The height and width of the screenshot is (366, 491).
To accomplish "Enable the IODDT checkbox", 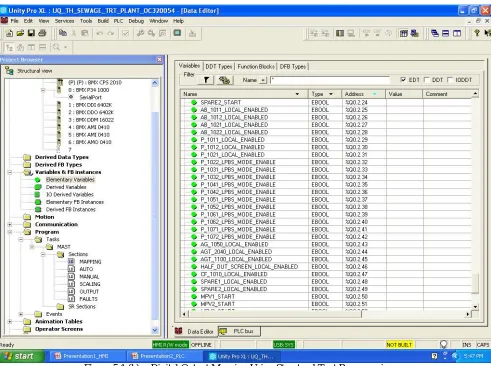I will click(450, 80).
